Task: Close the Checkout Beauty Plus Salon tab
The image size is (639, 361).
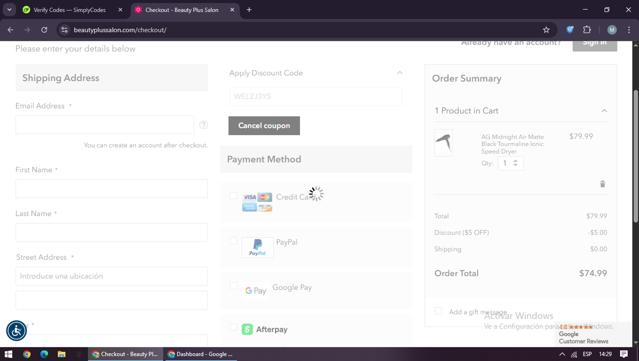Action: 232,10
